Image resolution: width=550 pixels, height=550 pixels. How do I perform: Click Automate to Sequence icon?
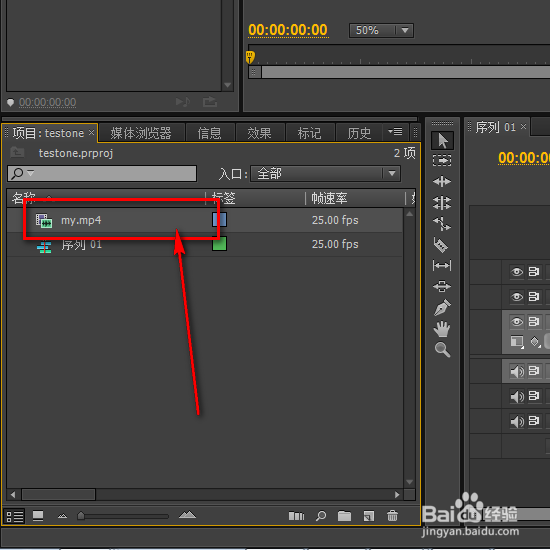296,516
